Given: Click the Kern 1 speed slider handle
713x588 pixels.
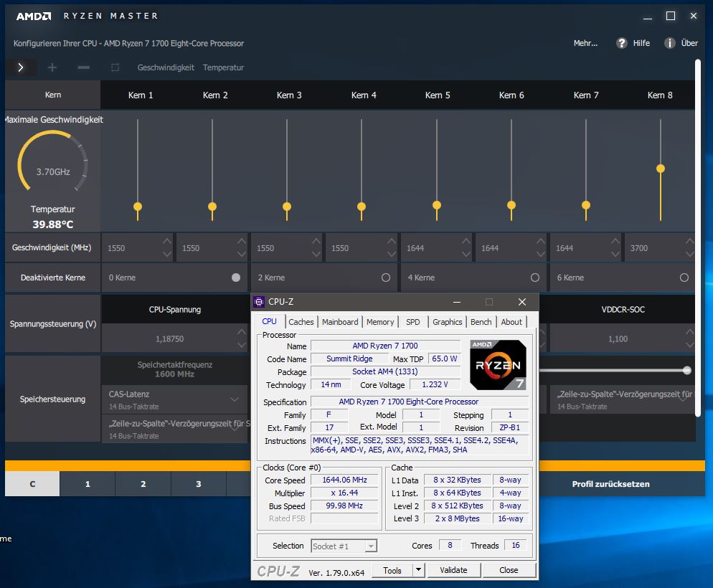Looking at the screenshot, I should (x=138, y=207).
